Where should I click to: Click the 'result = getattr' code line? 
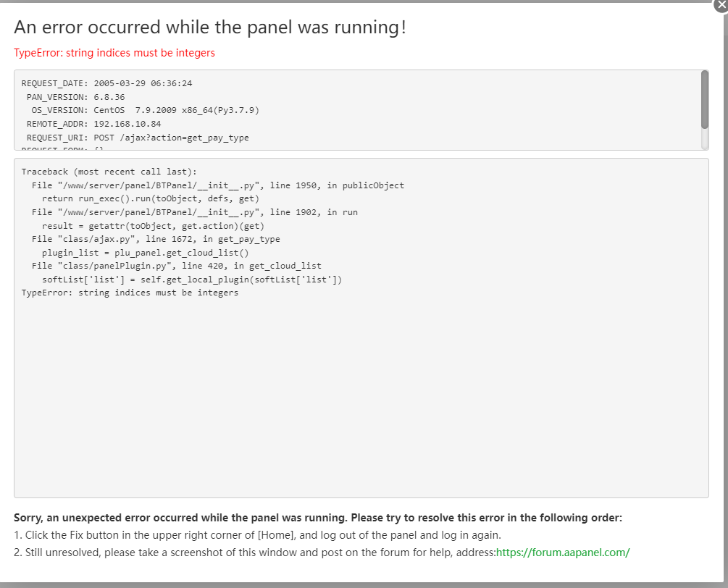[x=153, y=226]
